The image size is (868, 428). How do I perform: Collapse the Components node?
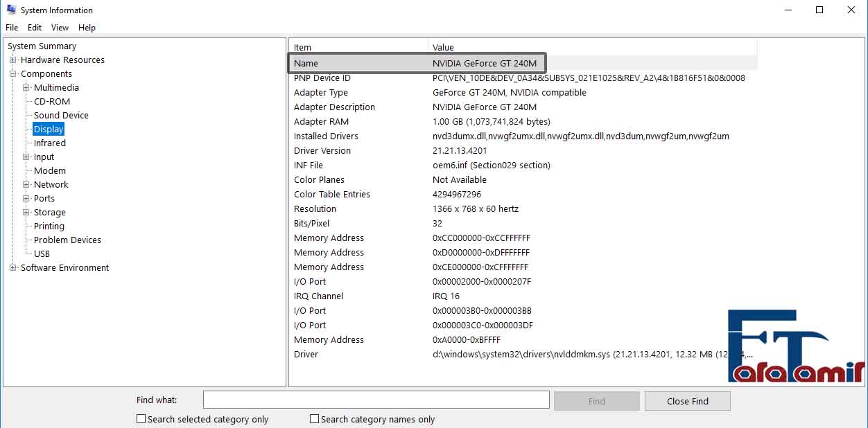(x=12, y=74)
